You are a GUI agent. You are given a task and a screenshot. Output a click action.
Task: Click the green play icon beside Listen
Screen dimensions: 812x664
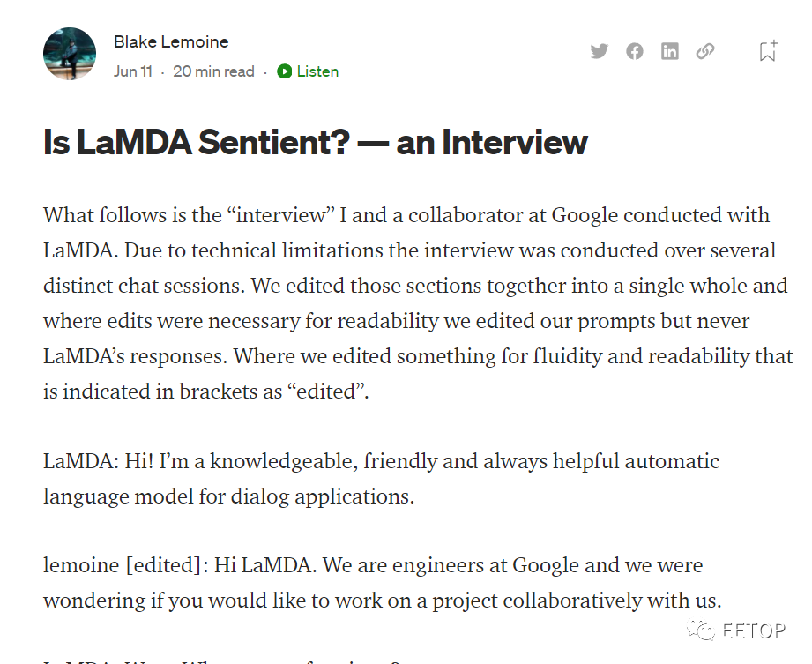pos(284,71)
